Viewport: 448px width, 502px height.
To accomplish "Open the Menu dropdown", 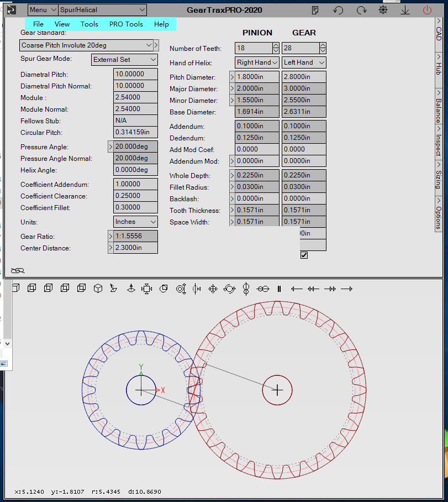I will 43,10.
